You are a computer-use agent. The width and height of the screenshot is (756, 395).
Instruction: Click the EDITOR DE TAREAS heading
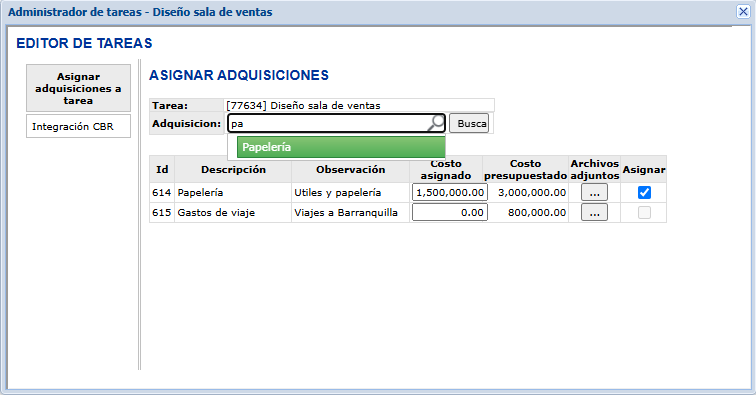pyautogui.click(x=84, y=43)
